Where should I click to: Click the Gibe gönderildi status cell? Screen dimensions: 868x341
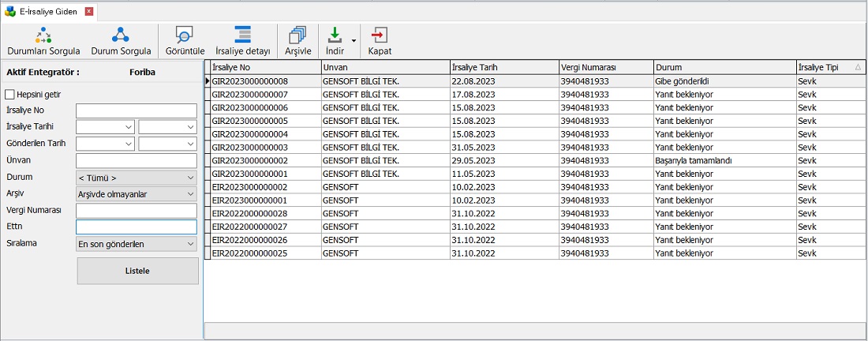(725, 81)
